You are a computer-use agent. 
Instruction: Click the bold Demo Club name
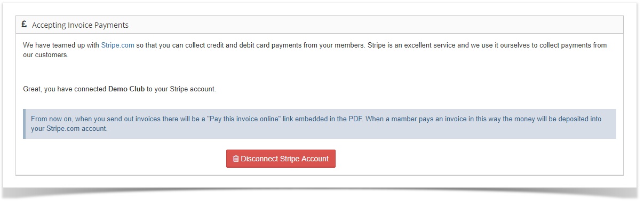pyautogui.click(x=126, y=89)
